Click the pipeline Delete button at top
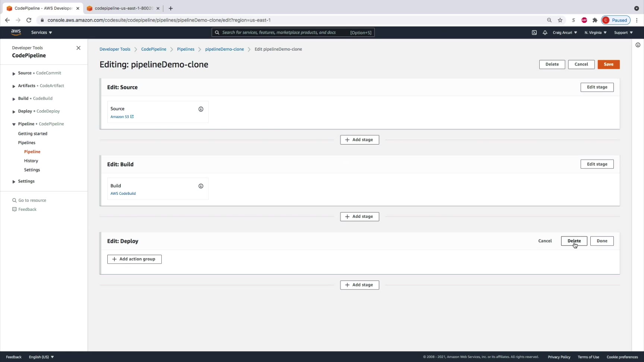The image size is (644, 362). click(552, 64)
